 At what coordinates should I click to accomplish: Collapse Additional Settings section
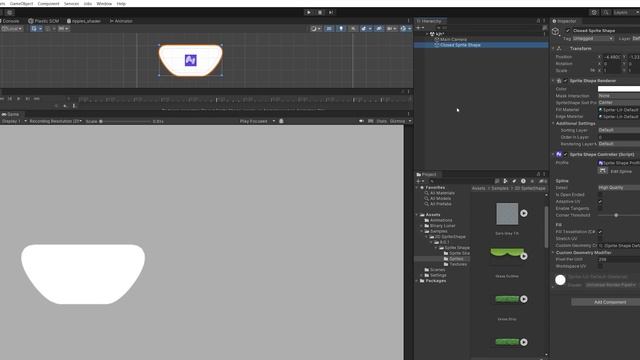click(554, 123)
